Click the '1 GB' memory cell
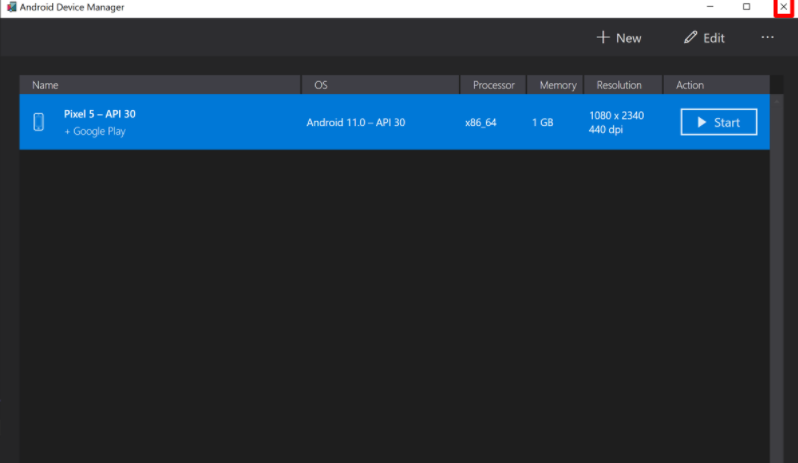Viewport: 798px width, 463px height. tap(543, 123)
